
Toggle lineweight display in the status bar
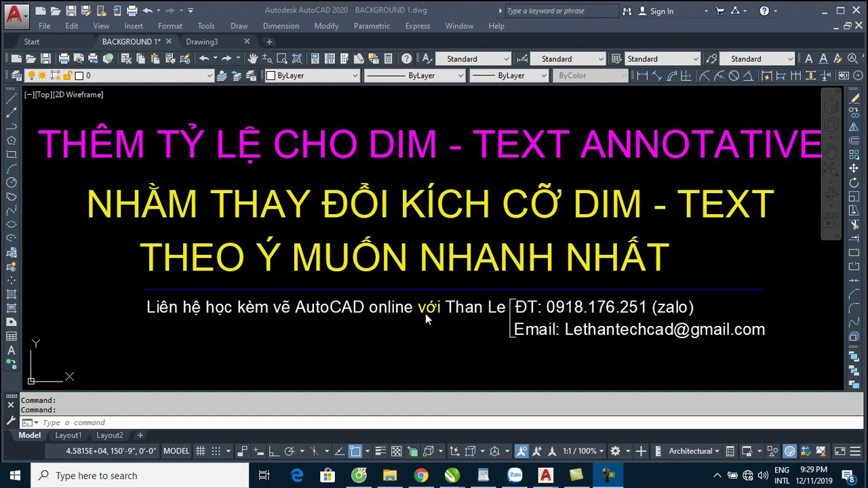[380, 451]
